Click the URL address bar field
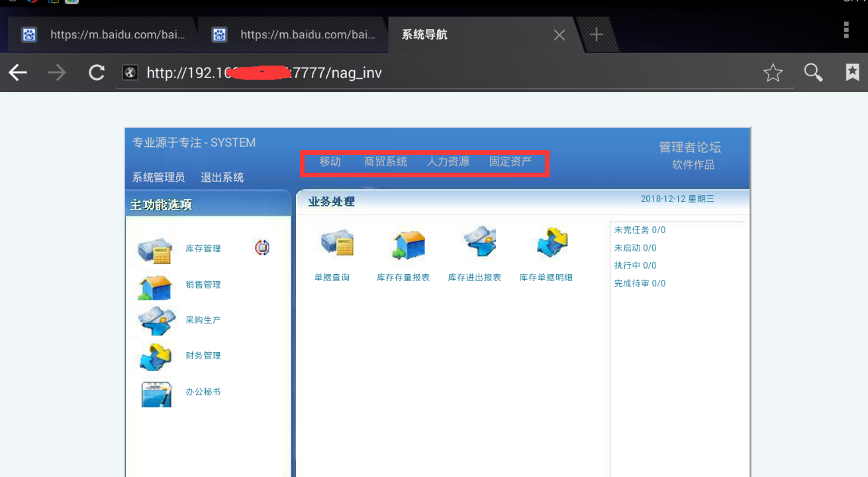Viewport: 868px width, 477px height. click(437, 73)
